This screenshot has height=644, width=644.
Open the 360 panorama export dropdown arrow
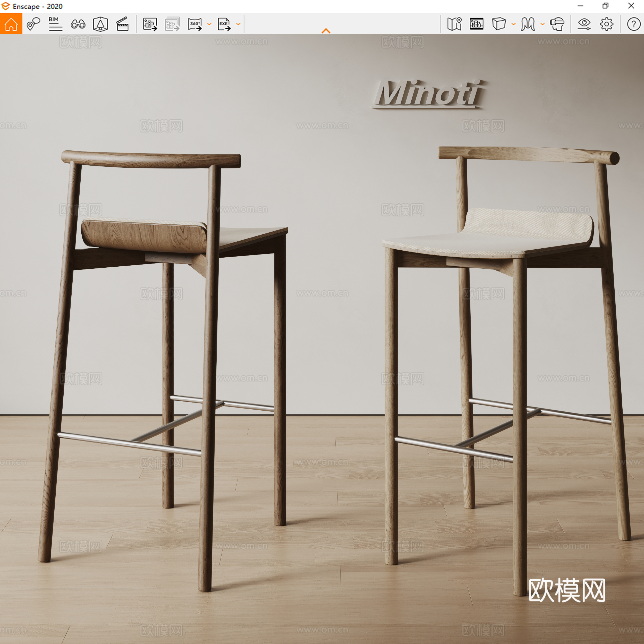coord(209,24)
